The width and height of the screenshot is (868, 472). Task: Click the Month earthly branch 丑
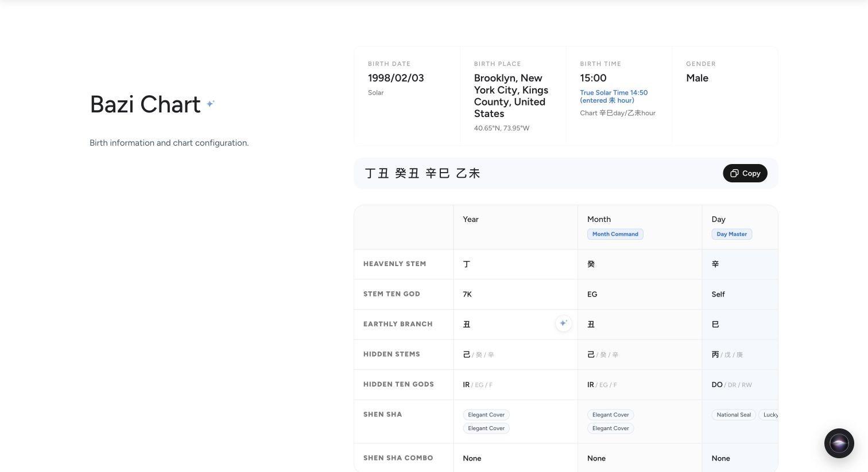(x=591, y=324)
